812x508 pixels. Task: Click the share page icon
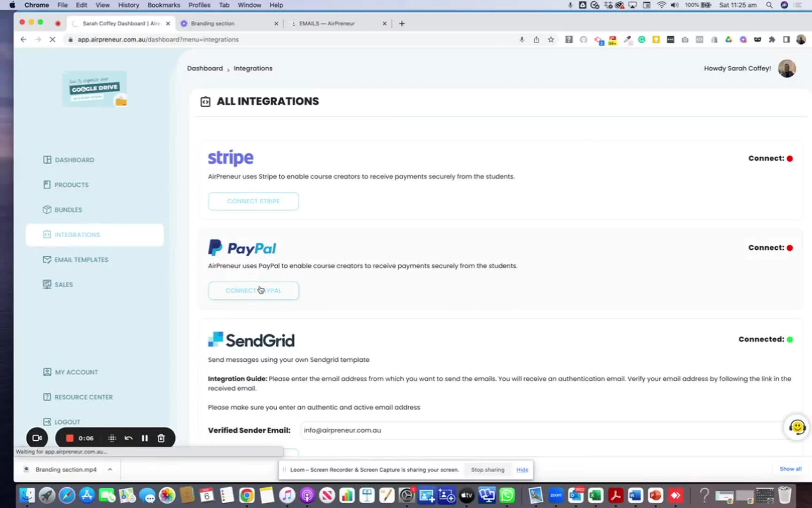[x=536, y=40]
